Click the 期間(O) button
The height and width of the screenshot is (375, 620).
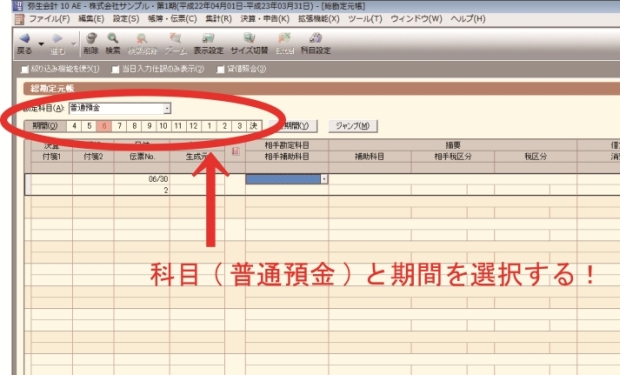[45, 126]
